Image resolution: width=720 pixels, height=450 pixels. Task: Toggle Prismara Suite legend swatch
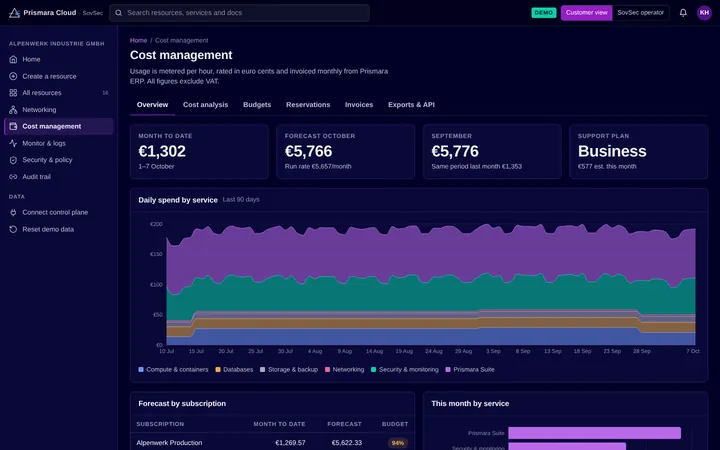pos(448,370)
